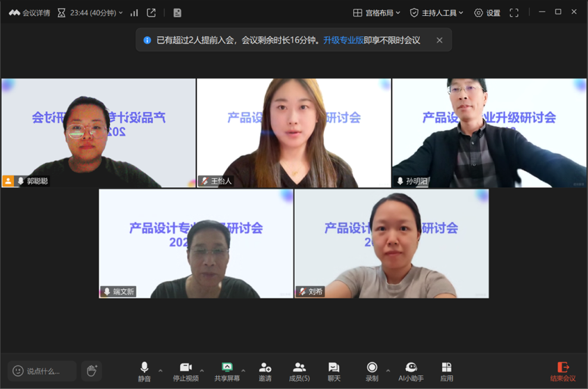This screenshot has height=389, width=588.
Task: Expand the 宫格布局 layout dropdown
Action: (377, 13)
